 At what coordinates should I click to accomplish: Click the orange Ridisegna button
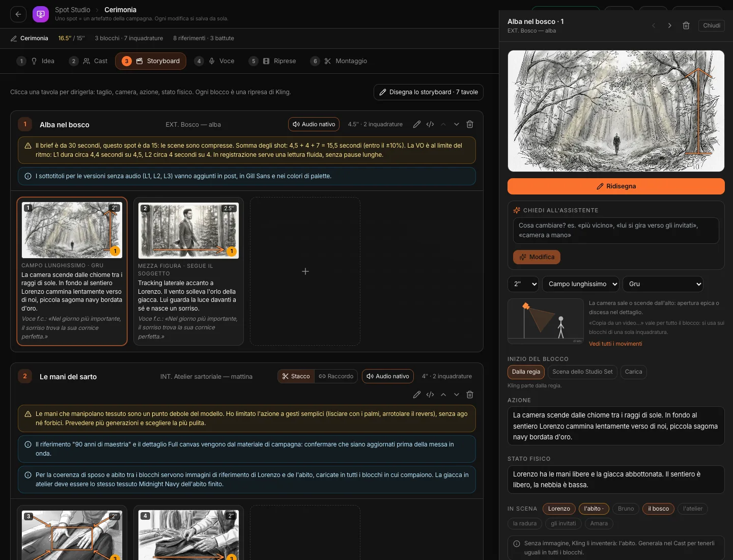(616, 186)
